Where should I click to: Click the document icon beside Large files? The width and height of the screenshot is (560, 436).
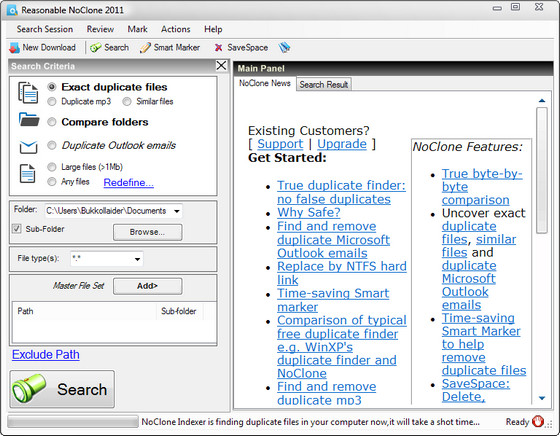coord(28,174)
